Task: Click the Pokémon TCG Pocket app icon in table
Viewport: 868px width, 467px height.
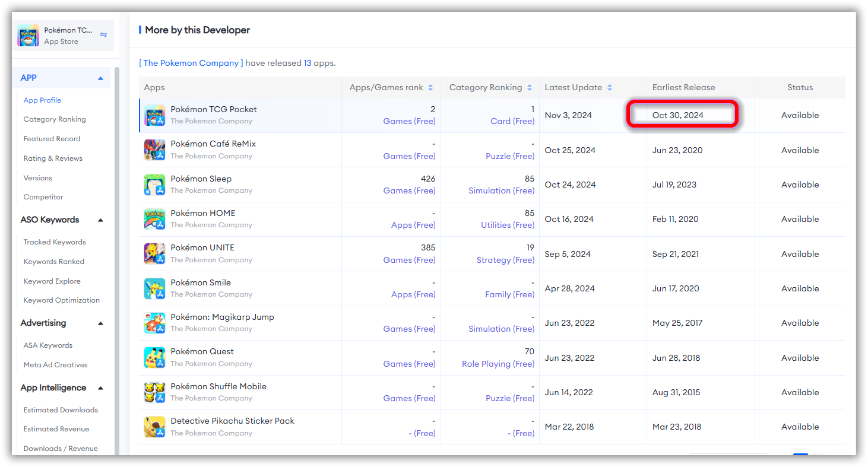Action: pyautogui.click(x=154, y=115)
